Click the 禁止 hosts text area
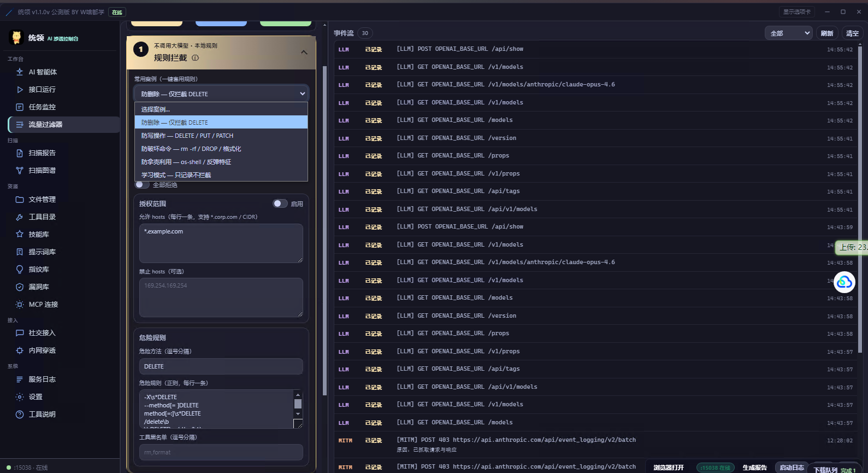 [221, 297]
